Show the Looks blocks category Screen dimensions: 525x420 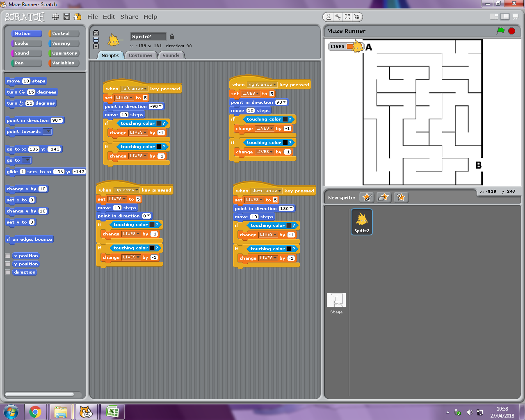[x=27, y=43]
